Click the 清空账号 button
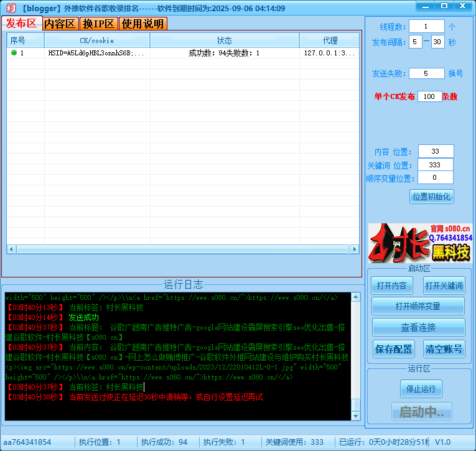The width and height of the screenshot is (476, 451). [x=444, y=349]
